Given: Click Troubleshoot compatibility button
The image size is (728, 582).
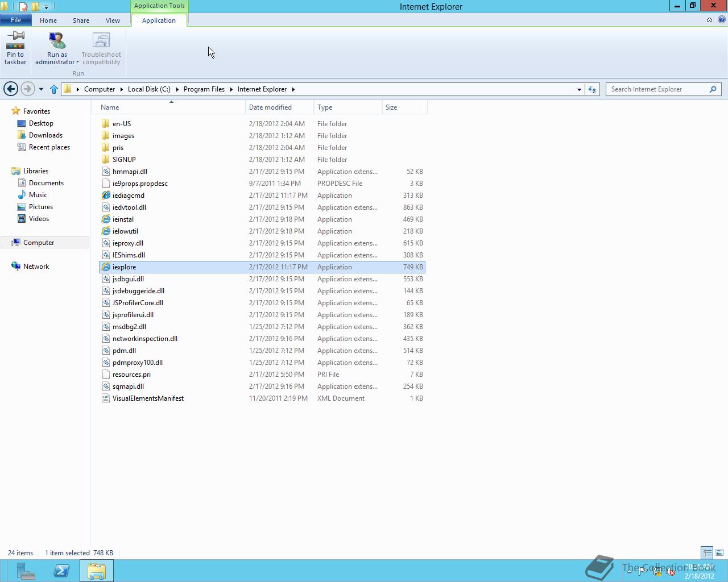Looking at the screenshot, I should pyautogui.click(x=101, y=48).
